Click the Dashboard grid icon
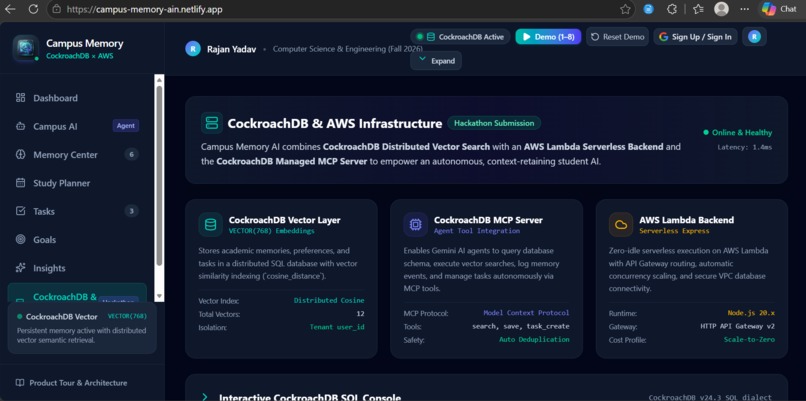The height and width of the screenshot is (401, 806). (21, 98)
